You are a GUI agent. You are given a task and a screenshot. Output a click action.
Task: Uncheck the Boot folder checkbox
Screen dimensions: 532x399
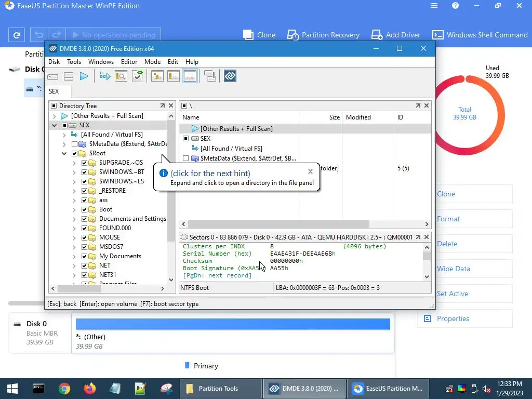[x=85, y=210]
